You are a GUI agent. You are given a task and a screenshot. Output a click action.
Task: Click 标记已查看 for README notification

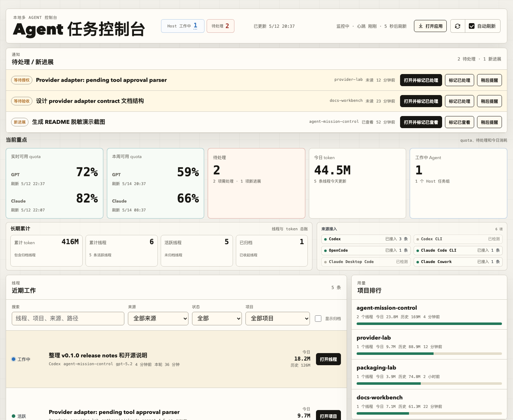[x=460, y=122]
